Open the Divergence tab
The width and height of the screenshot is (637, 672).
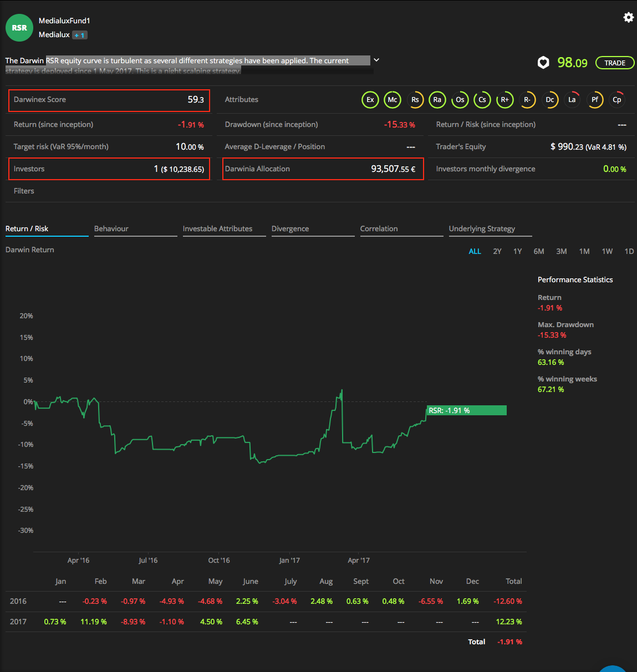coord(313,229)
